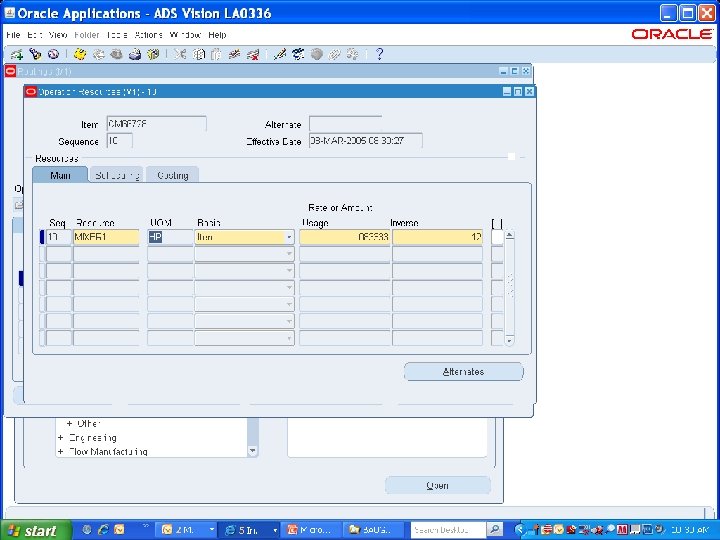
Task: Open the Tools menu
Action: (117, 35)
